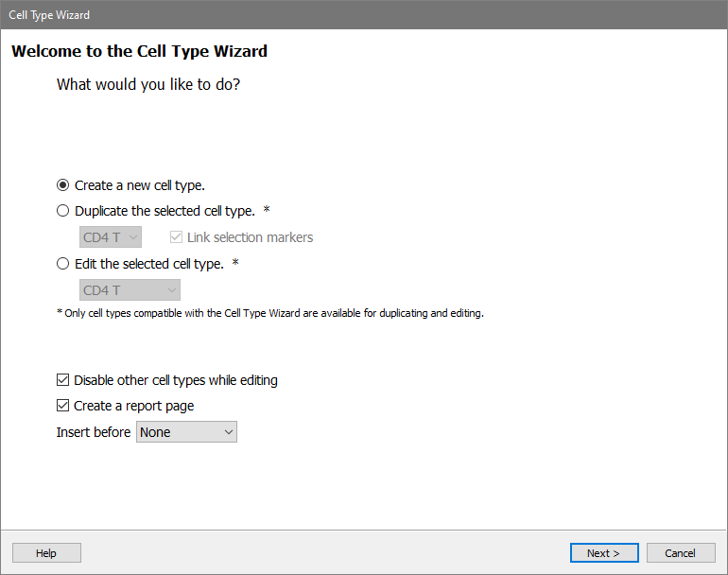Click the Welcome to the Cell Type Wizard heading
This screenshot has width=728, height=575.
[139, 51]
